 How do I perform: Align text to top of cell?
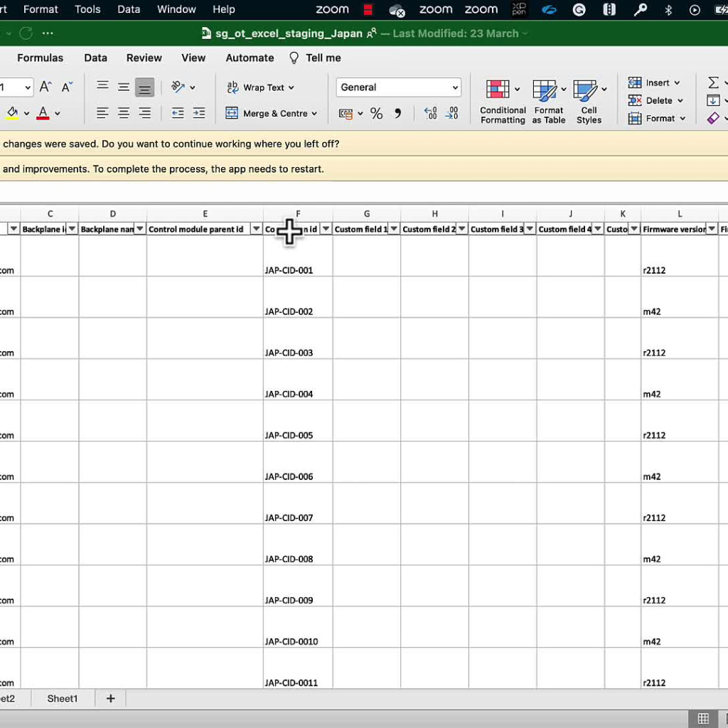pos(102,86)
